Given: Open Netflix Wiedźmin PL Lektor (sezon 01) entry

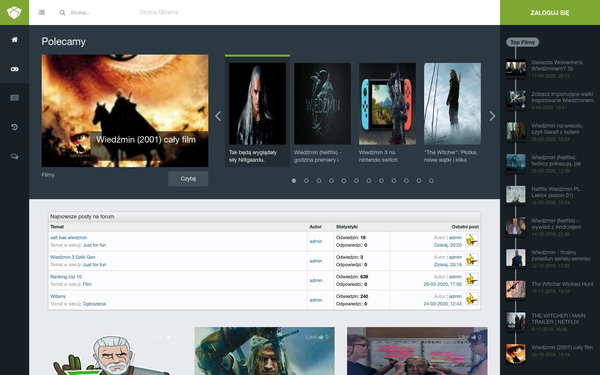Looking at the screenshot, I should click(556, 192).
